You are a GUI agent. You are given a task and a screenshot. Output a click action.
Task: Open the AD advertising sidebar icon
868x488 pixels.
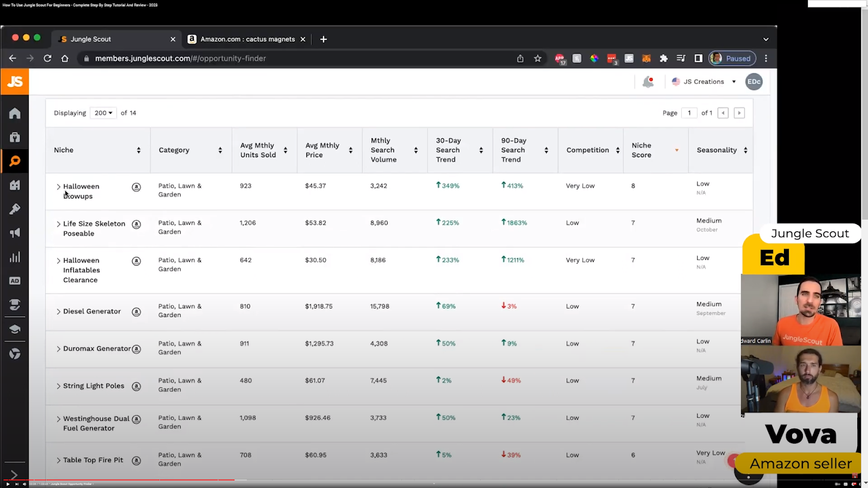[15, 281]
